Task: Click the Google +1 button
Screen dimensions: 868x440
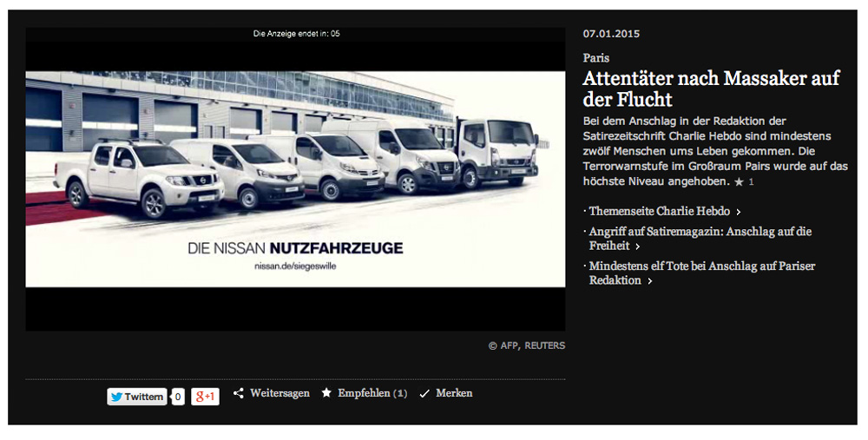Action: pyautogui.click(x=206, y=397)
